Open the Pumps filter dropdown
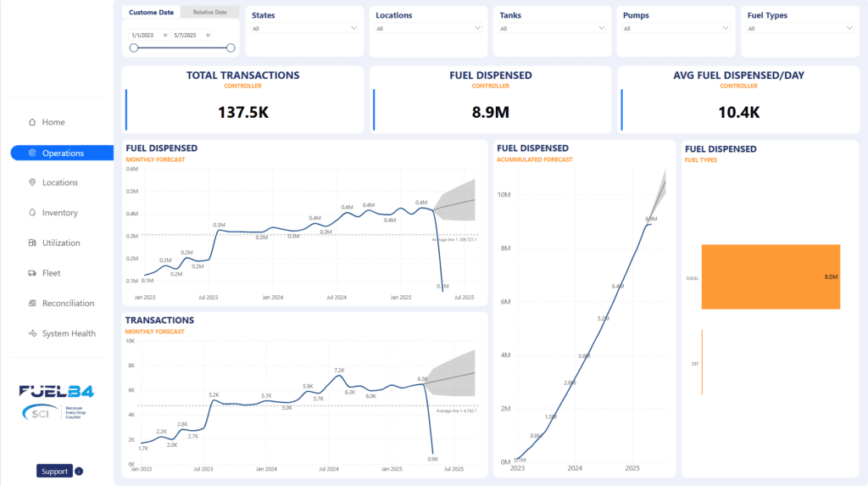868x486 pixels. point(726,28)
